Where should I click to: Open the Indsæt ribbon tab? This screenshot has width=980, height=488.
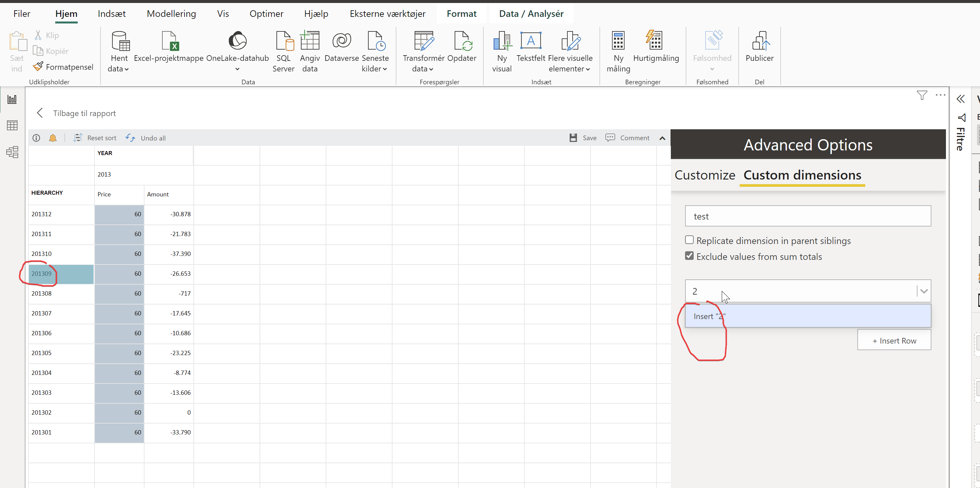(111, 14)
